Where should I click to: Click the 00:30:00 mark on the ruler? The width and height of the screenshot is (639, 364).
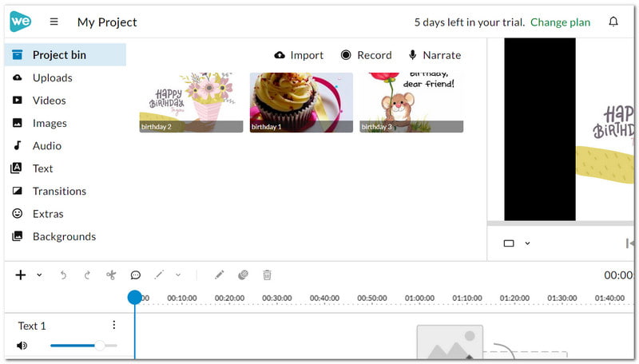point(276,298)
